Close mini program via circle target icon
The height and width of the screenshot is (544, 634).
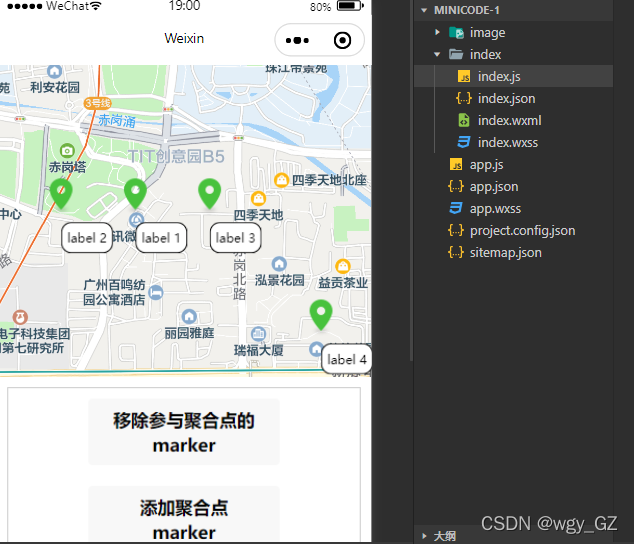342,40
